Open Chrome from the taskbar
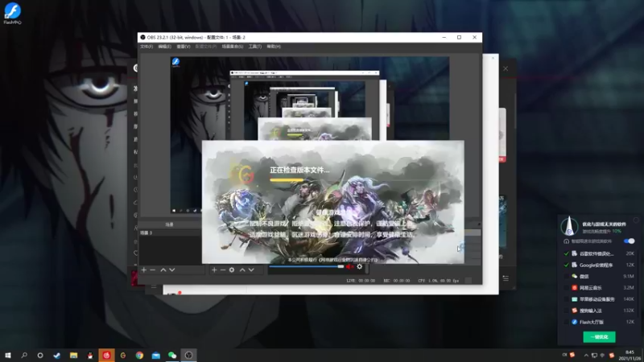Viewport: 644px width, 362px height. [139, 356]
